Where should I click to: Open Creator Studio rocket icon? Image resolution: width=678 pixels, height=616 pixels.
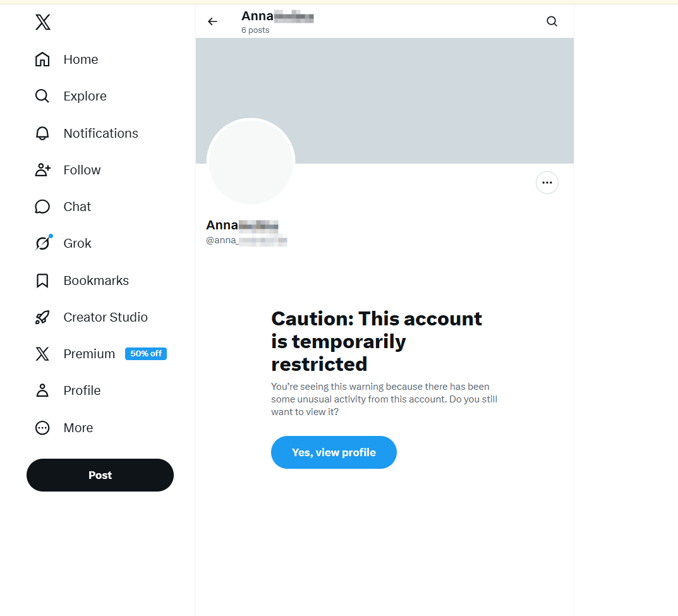pos(42,317)
